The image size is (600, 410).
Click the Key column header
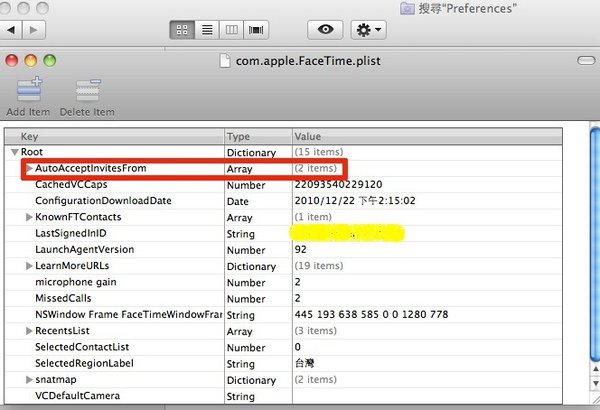(x=114, y=137)
